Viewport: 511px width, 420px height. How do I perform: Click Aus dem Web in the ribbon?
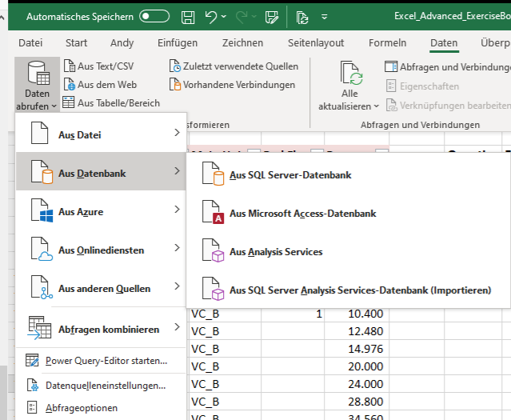(x=100, y=85)
